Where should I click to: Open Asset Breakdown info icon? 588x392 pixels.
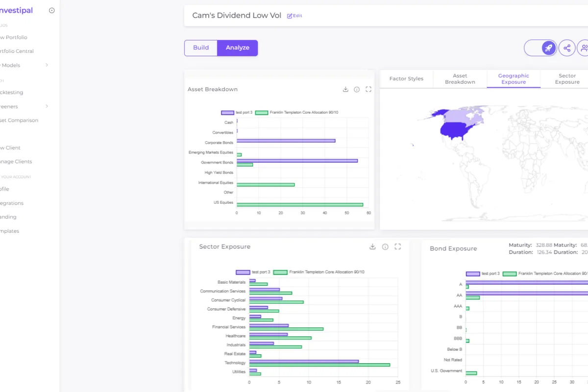(357, 89)
